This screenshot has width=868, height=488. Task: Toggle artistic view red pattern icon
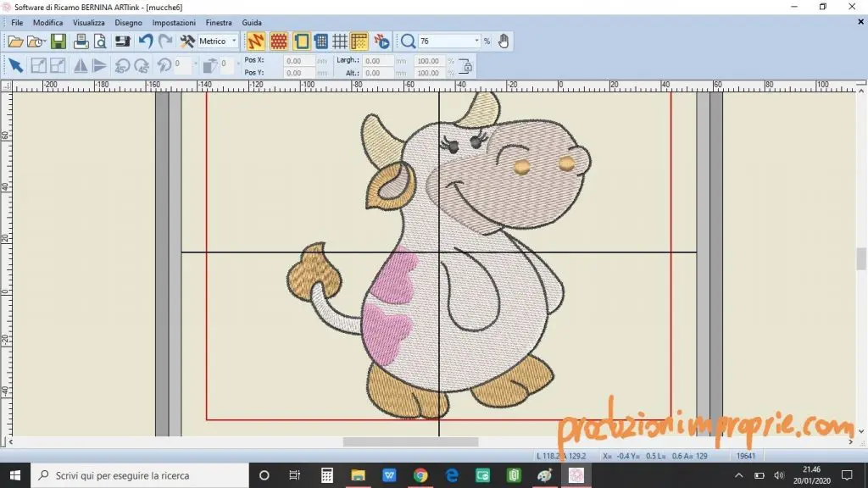(278, 41)
